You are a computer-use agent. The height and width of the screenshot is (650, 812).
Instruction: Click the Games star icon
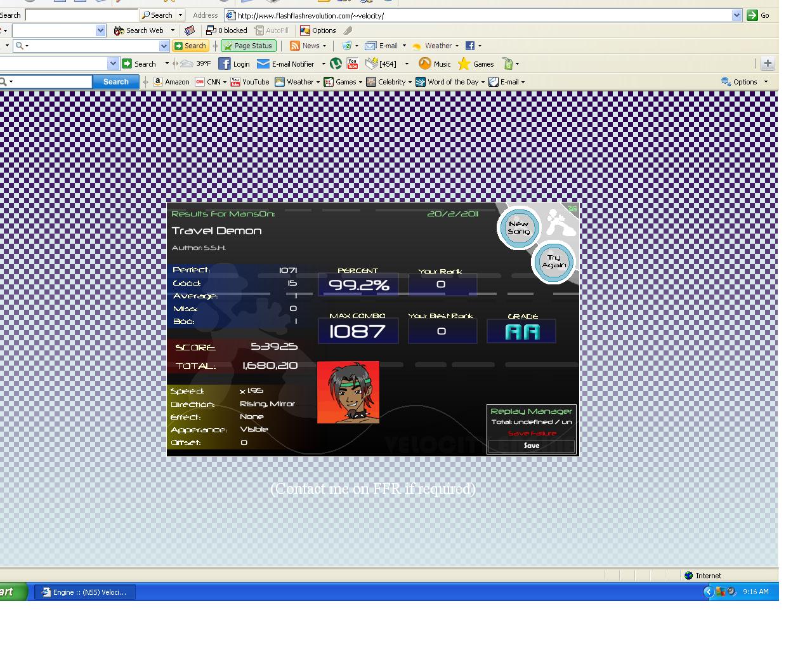coord(464,63)
